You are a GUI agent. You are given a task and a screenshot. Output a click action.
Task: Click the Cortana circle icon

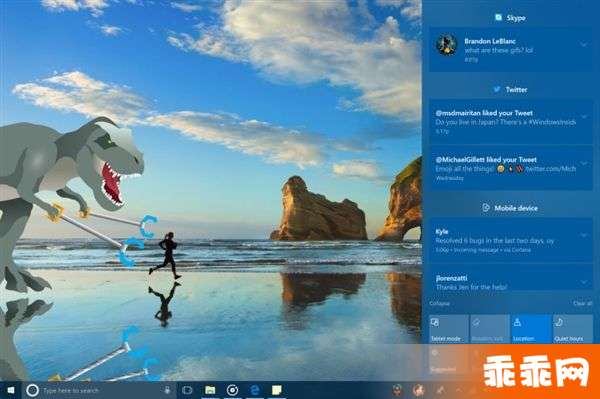pyautogui.click(x=33, y=390)
